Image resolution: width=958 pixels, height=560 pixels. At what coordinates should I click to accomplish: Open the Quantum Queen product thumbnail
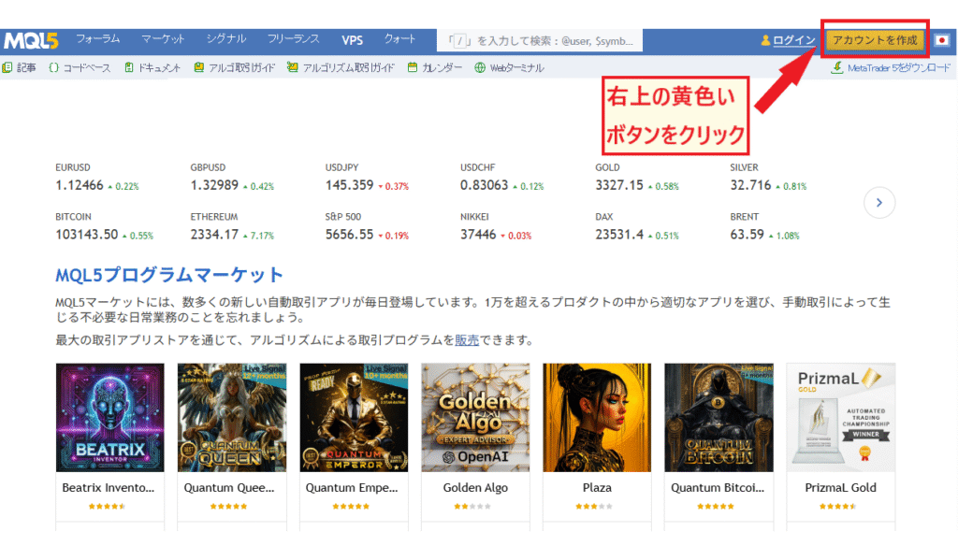(x=232, y=418)
